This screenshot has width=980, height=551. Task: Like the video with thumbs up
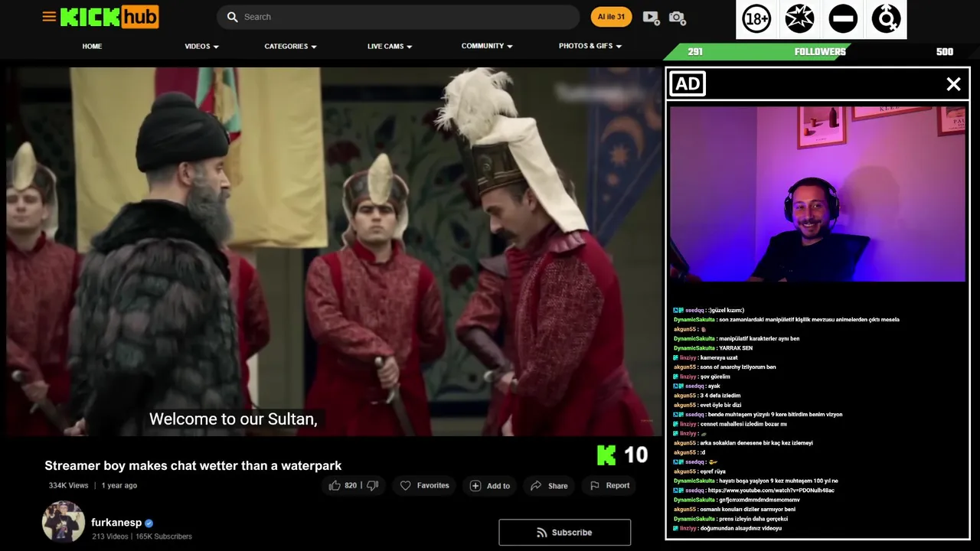[x=335, y=485]
